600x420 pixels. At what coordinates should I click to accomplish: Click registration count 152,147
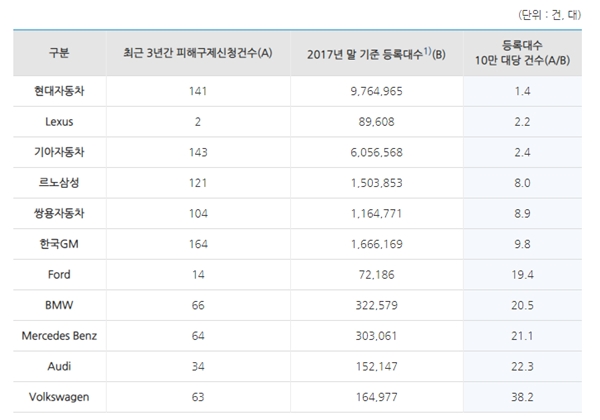click(377, 366)
